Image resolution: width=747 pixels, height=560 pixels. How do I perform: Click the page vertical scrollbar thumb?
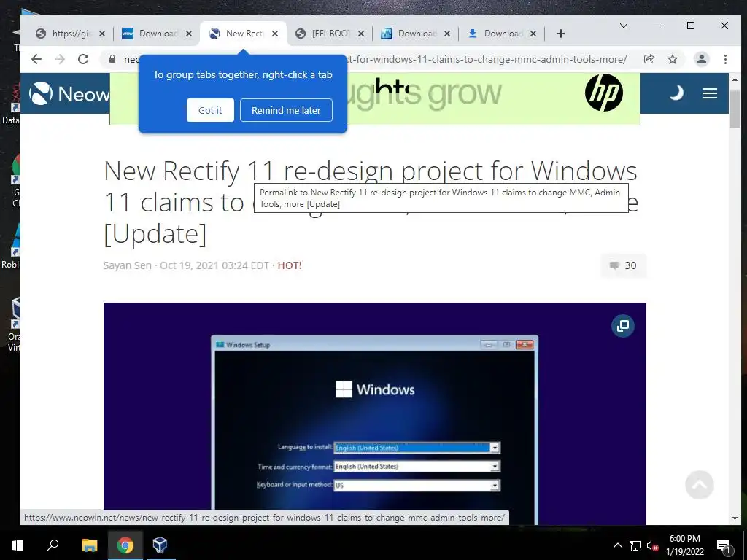point(734,109)
